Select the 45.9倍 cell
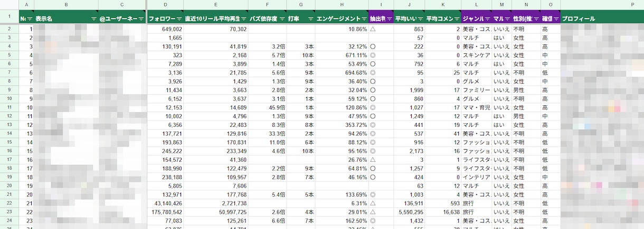This screenshot has height=229, width=644. (x=268, y=108)
